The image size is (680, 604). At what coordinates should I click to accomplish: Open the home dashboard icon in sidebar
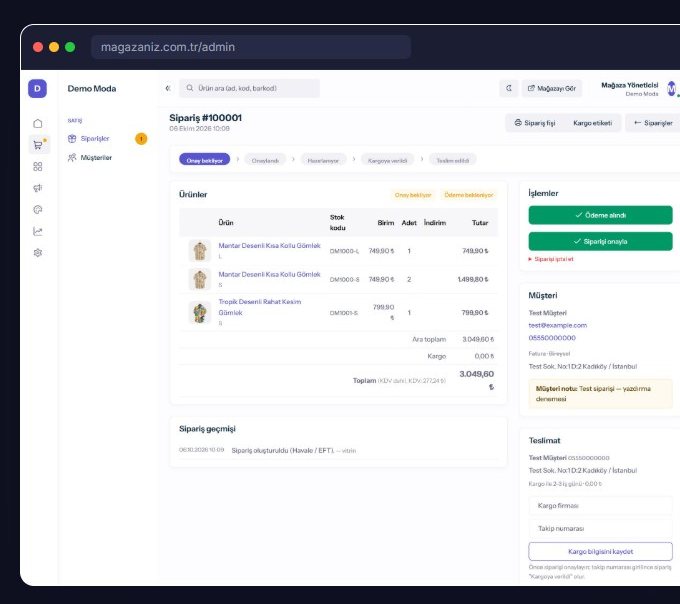point(38,124)
